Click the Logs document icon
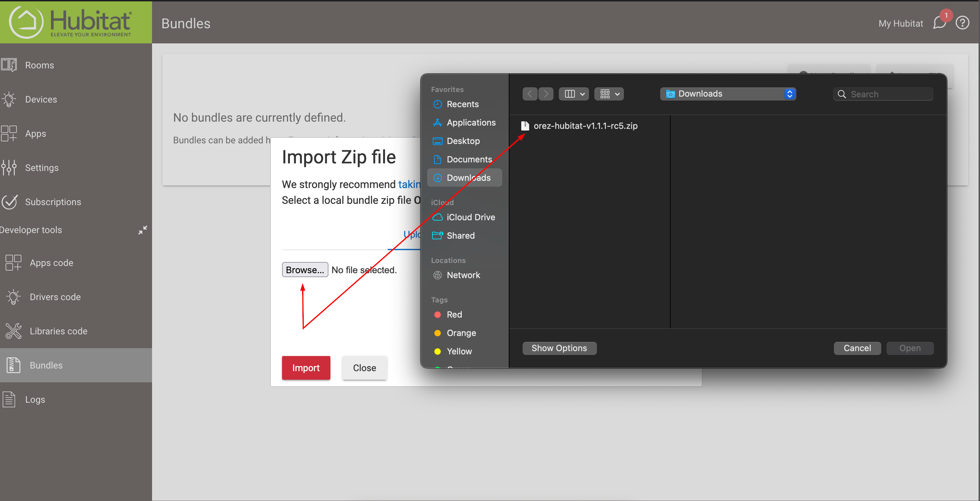The height and width of the screenshot is (501, 980). point(9,399)
